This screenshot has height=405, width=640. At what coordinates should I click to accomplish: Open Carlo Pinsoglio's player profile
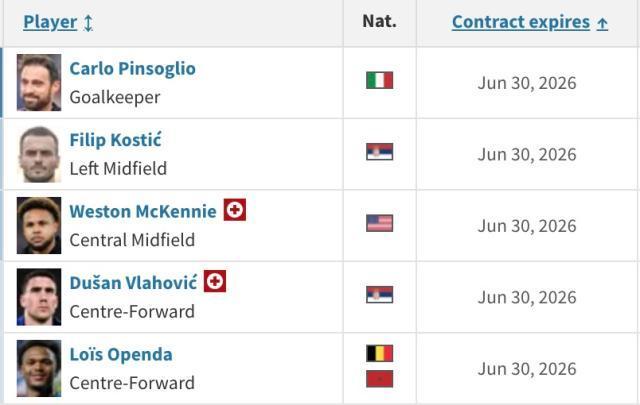(132, 69)
